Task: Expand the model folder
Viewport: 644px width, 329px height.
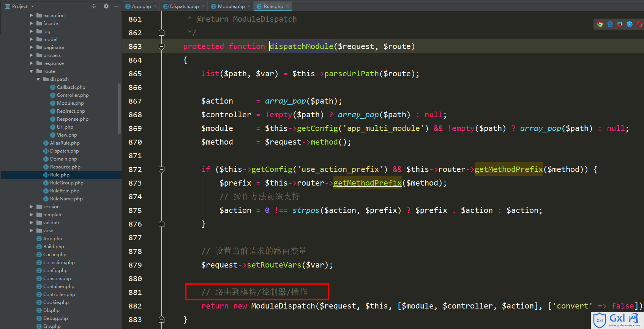Action: tap(32, 39)
